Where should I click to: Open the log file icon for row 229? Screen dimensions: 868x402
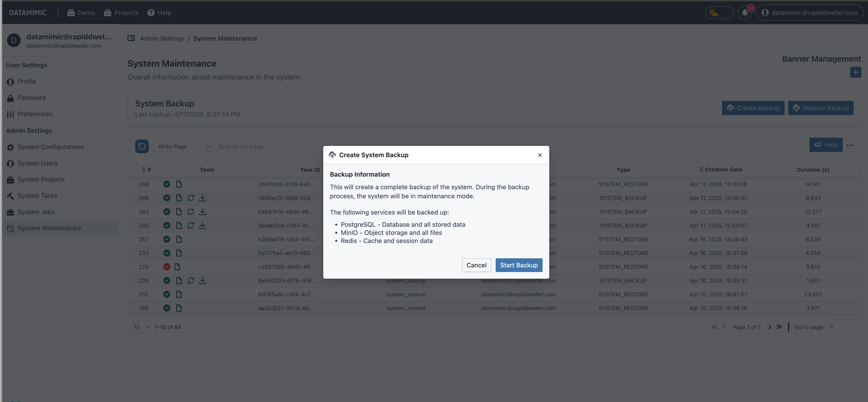[177, 267]
